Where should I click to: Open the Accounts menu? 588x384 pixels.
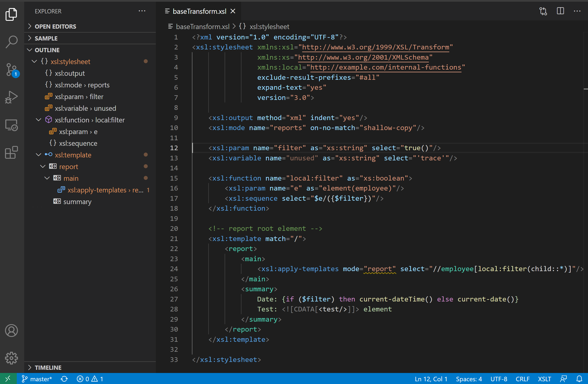tap(11, 330)
